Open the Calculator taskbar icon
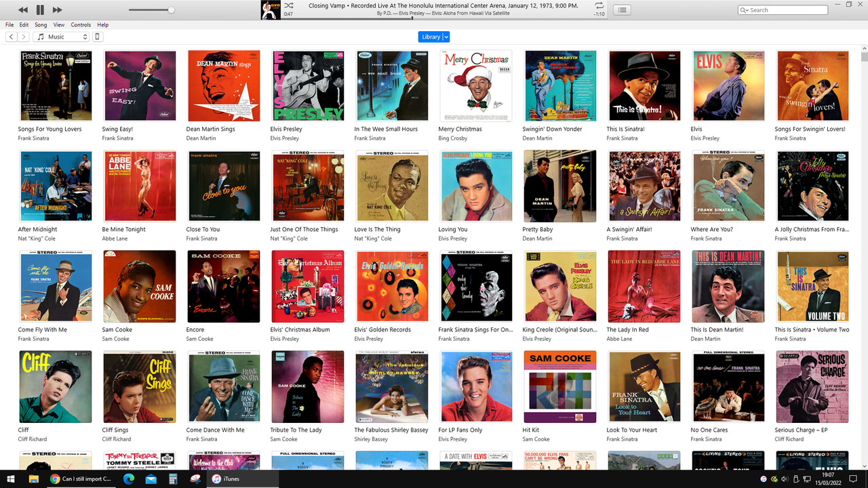 [x=173, y=479]
